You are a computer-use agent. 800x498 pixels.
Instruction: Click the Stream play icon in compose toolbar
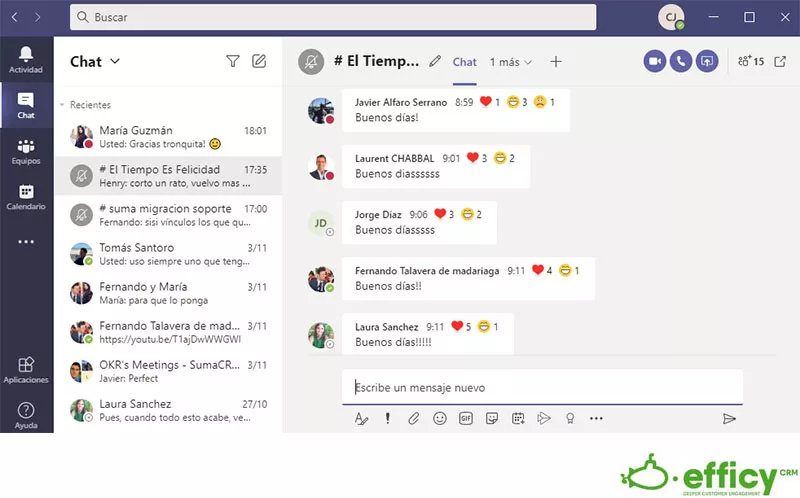(544, 419)
